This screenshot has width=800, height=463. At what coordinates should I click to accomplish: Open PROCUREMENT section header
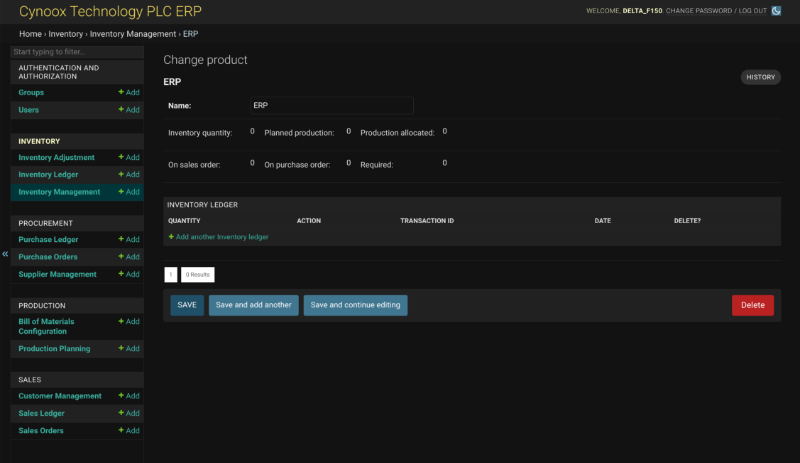(x=45, y=224)
